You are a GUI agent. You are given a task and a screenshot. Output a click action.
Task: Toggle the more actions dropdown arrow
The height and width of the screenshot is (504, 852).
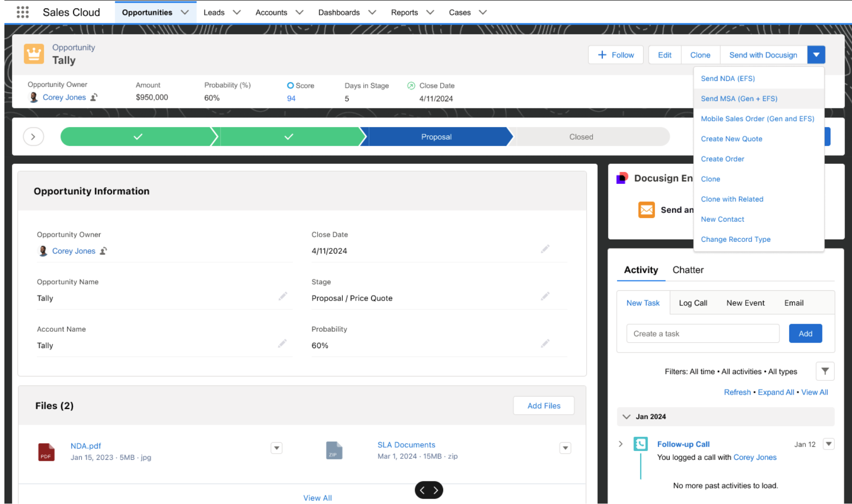(x=816, y=55)
